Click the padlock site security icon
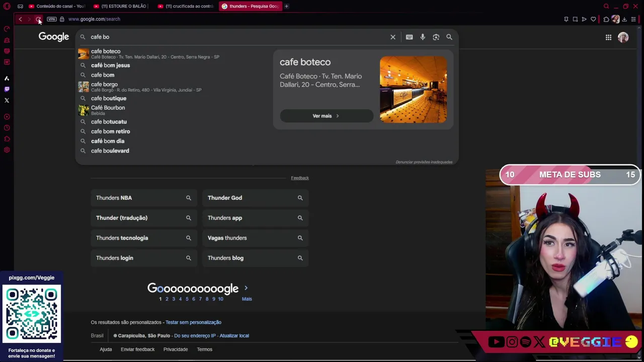Image resolution: width=644 pixels, height=362 pixels. point(62,19)
